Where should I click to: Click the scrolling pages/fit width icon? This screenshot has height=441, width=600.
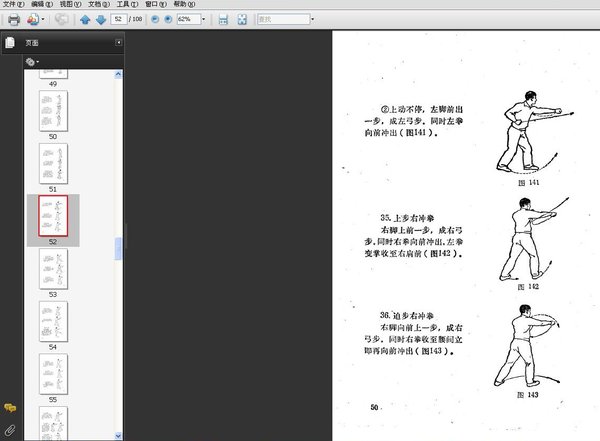223,19
